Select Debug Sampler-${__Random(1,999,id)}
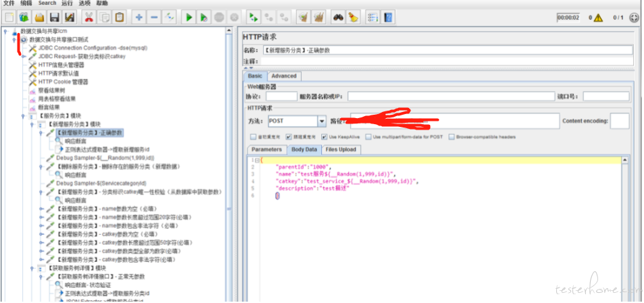Image resolution: width=644 pixels, height=303 pixels. (x=105, y=158)
